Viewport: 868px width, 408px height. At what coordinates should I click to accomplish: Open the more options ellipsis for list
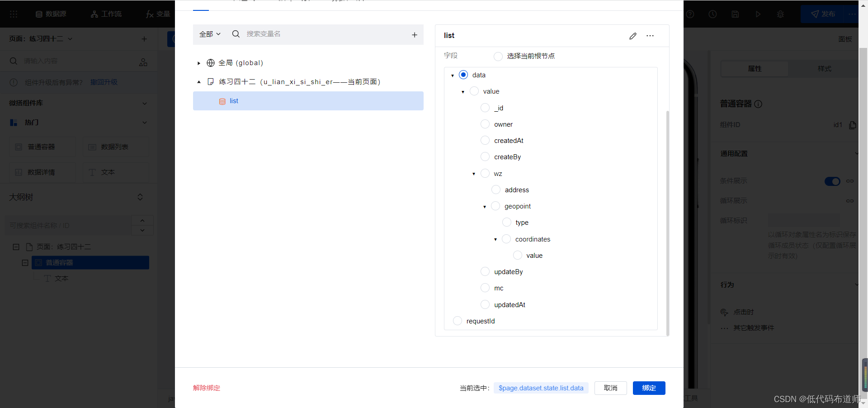(x=650, y=36)
